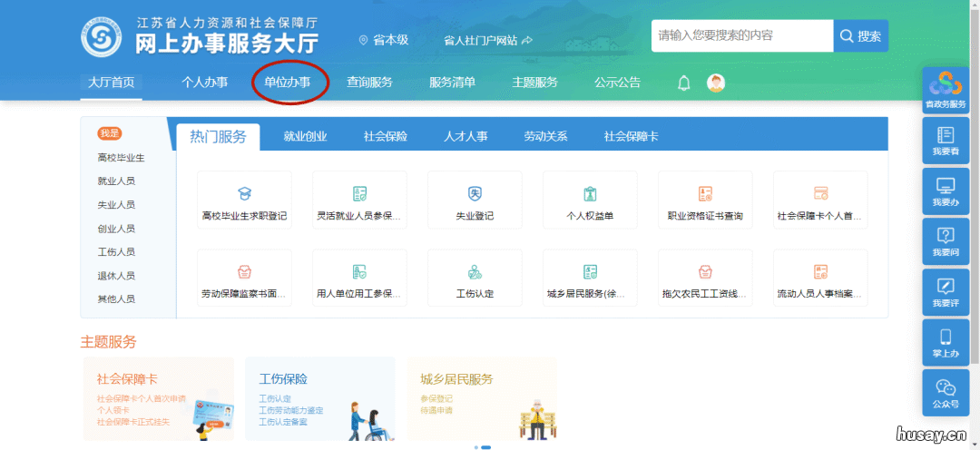Open the 公示公告 nav item

[618, 83]
